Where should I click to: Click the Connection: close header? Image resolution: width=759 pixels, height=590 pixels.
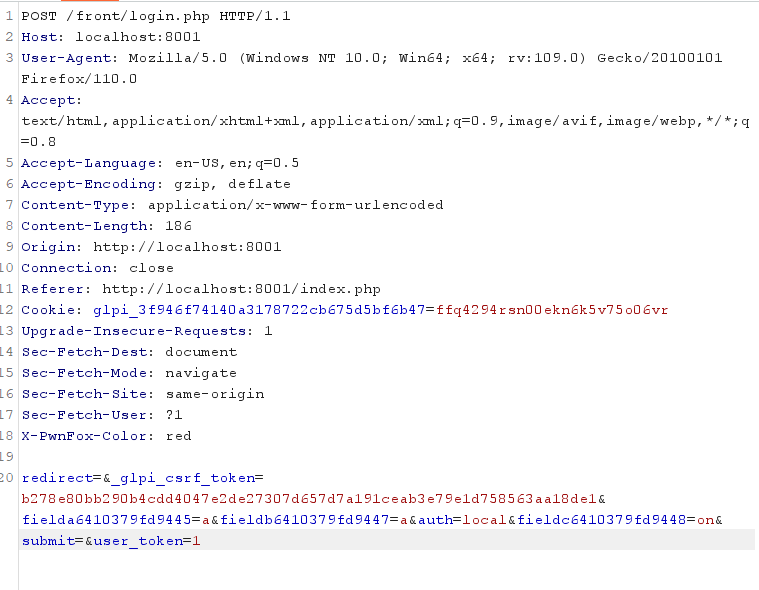point(97,268)
